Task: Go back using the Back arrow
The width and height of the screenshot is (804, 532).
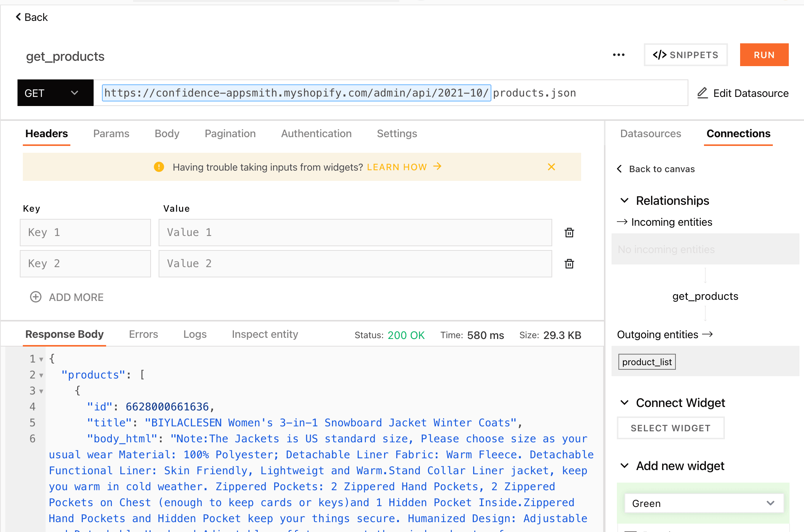Action: click(18, 17)
